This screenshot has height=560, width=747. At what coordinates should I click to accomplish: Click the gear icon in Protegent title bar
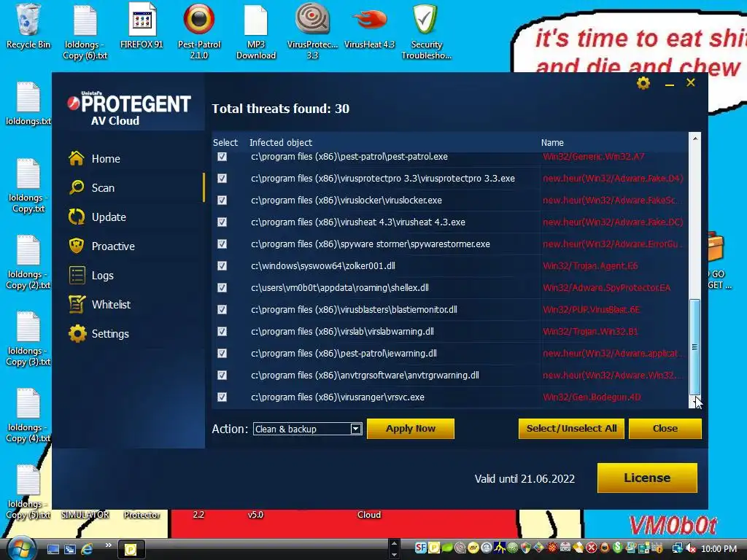pyautogui.click(x=643, y=83)
